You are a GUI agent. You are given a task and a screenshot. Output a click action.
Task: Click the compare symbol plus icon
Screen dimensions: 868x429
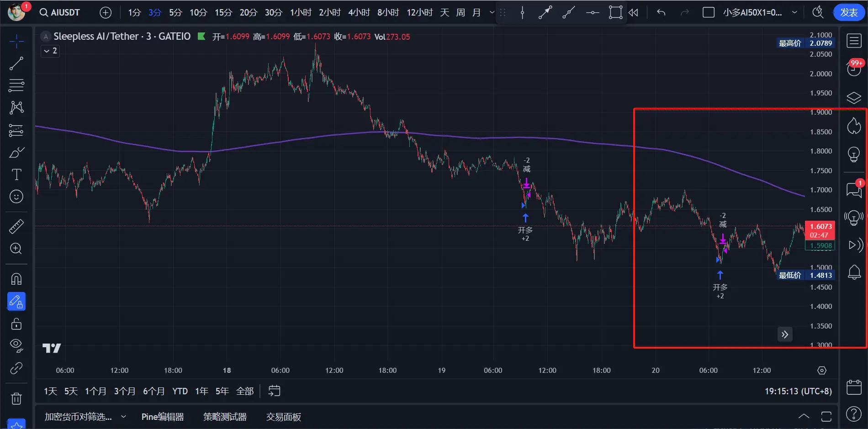(x=106, y=13)
